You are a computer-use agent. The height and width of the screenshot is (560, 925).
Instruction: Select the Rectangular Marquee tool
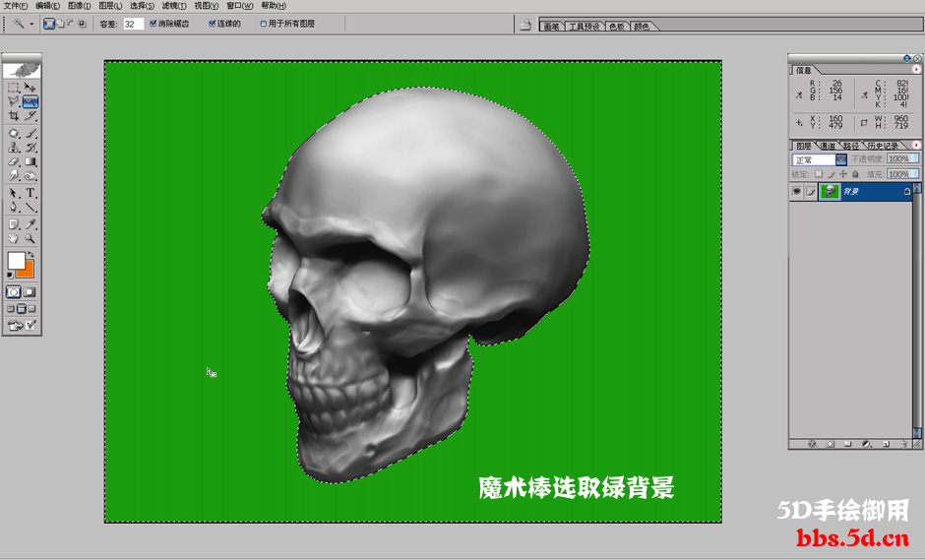coord(14,88)
